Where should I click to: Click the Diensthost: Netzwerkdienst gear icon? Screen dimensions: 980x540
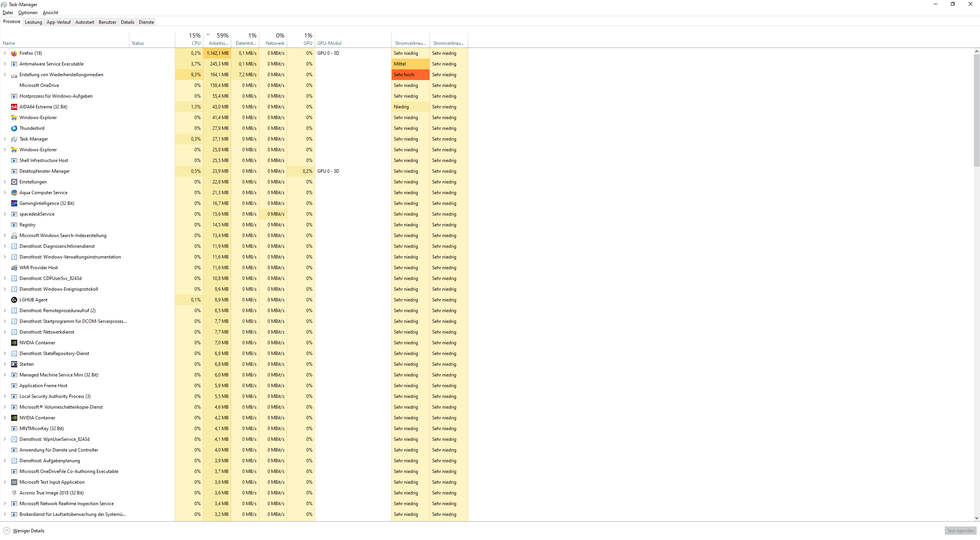point(14,332)
